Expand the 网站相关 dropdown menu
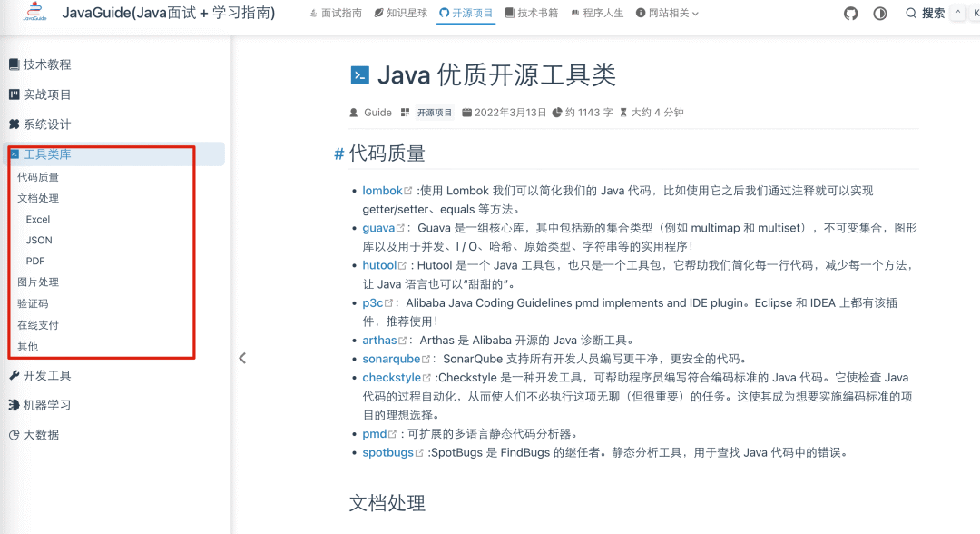 tap(667, 13)
